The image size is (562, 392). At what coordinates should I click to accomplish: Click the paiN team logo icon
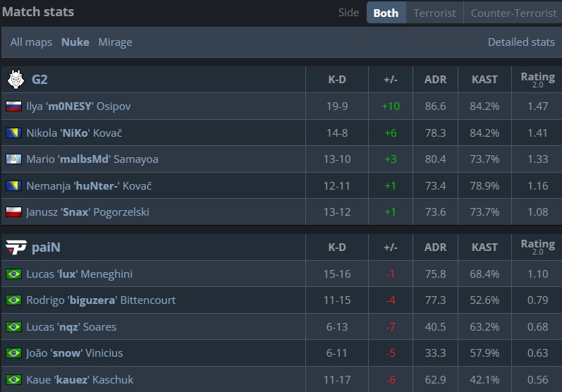coord(15,247)
